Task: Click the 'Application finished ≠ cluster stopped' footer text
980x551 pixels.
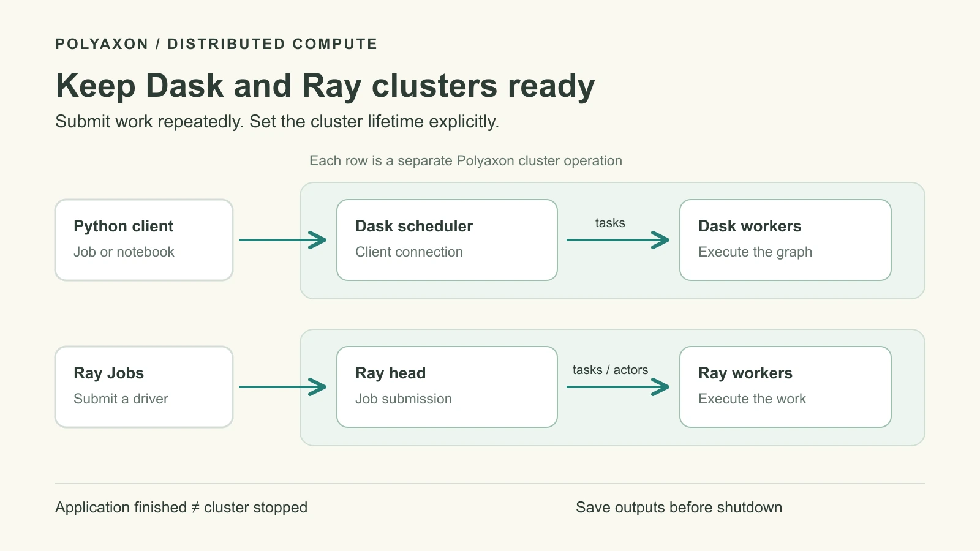Action: coord(181,508)
